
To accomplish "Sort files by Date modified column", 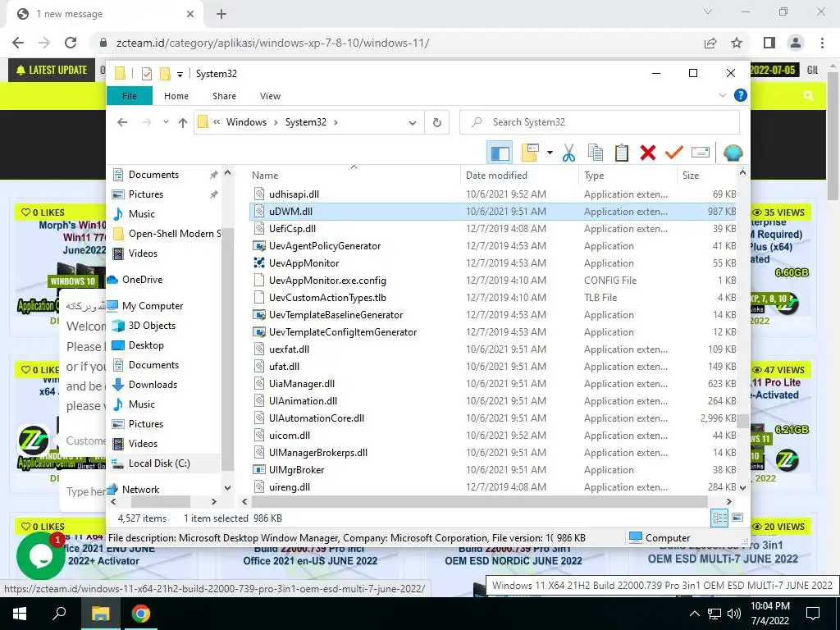I will (x=519, y=176).
